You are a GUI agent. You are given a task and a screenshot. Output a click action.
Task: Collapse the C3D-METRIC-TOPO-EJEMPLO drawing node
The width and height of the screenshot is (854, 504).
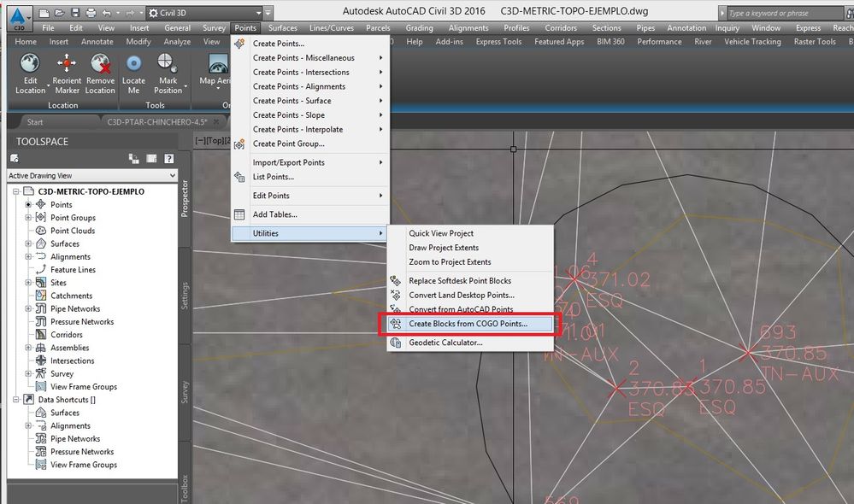(x=15, y=191)
